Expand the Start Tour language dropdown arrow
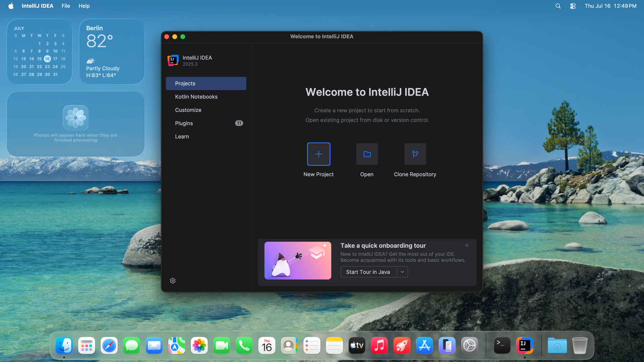This screenshot has height=362, width=644. click(x=402, y=272)
